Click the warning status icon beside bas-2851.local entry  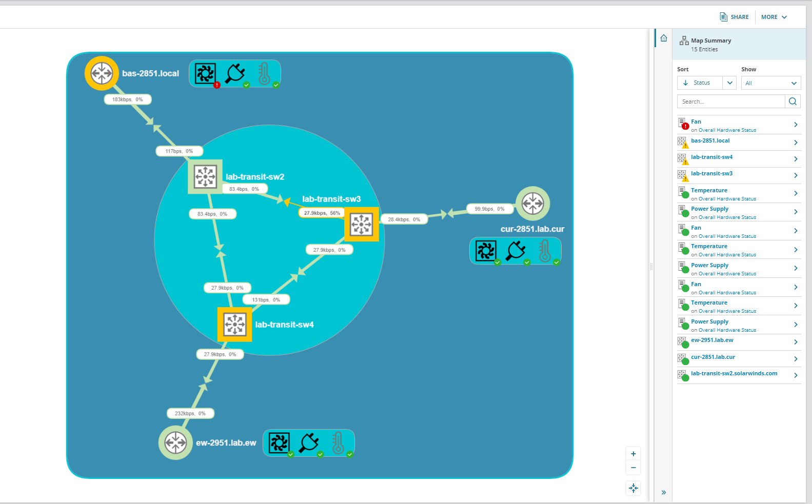tap(683, 143)
